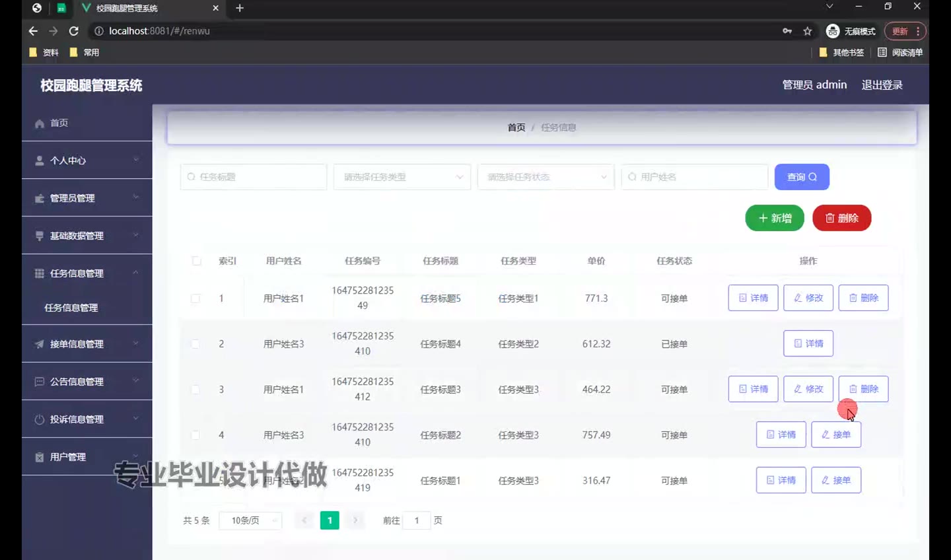Screen dimensions: 951x560
Task: Click the green 新增 button
Action: 775,218
